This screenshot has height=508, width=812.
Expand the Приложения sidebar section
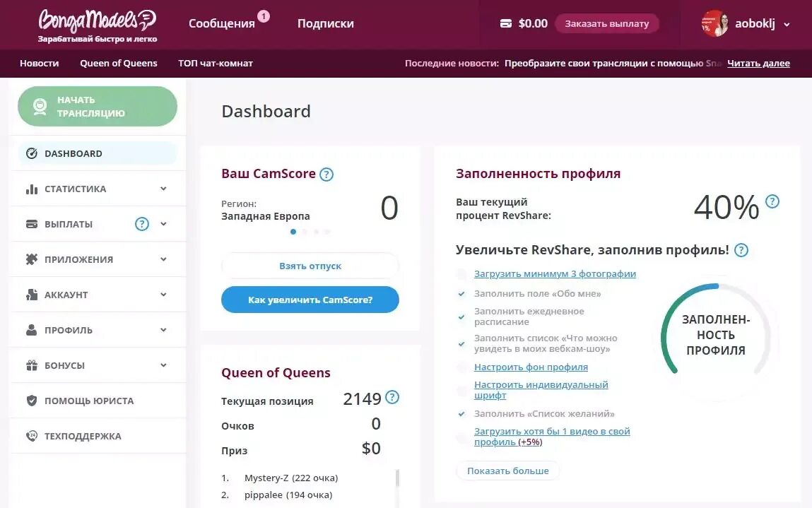click(x=164, y=259)
